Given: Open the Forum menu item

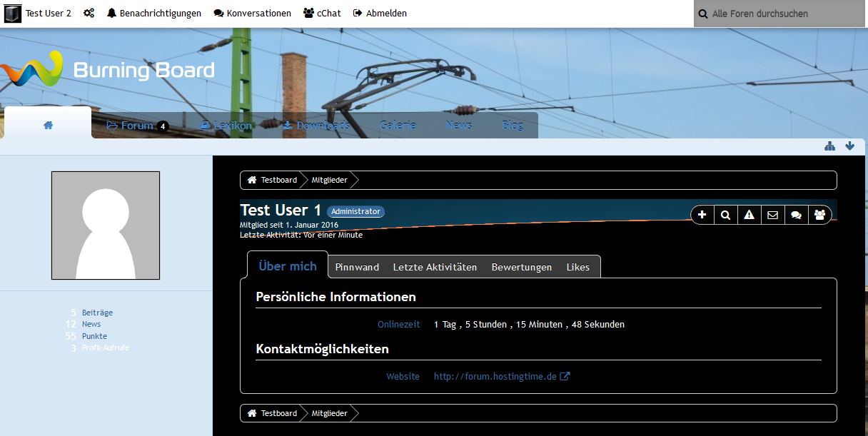Looking at the screenshot, I should [137, 126].
